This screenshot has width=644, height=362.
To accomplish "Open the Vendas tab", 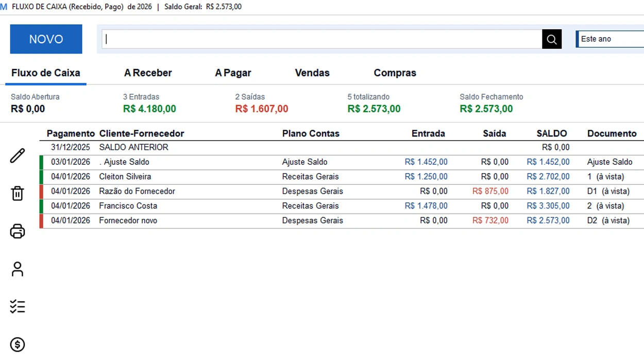I will point(312,73).
